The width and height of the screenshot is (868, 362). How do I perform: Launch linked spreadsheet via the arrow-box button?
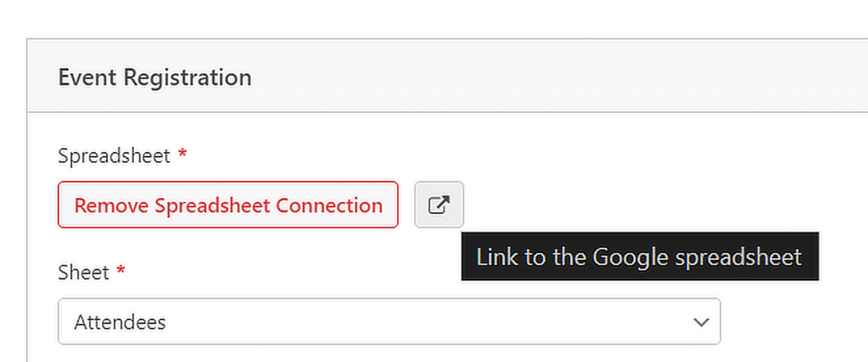click(438, 205)
